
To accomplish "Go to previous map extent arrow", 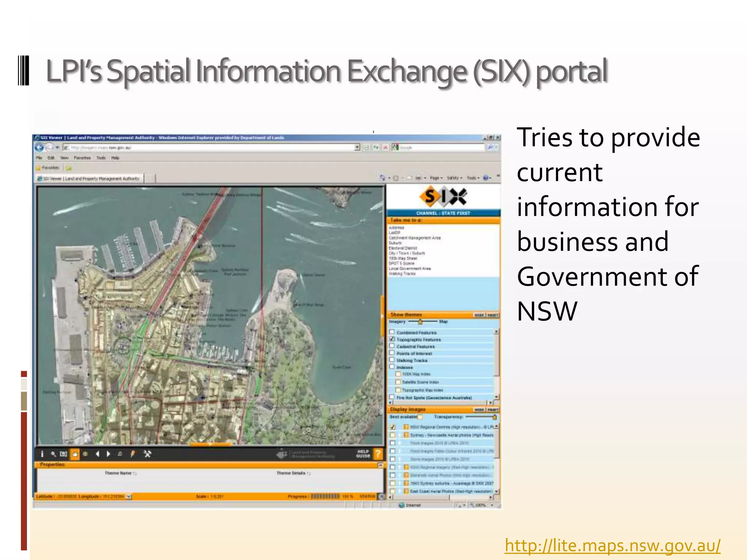I will (x=97, y=454).
